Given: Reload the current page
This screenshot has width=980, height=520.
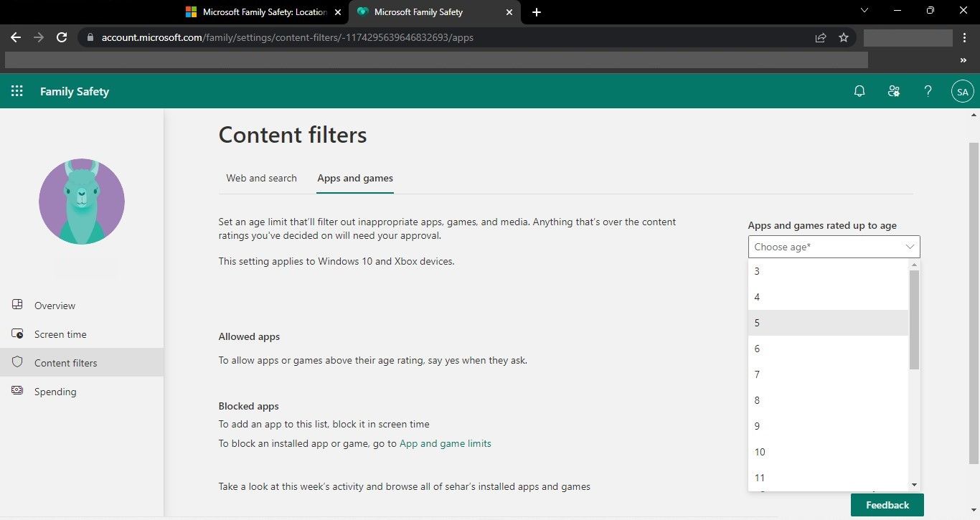Looking at the screenshot, I should coord(62,37).
